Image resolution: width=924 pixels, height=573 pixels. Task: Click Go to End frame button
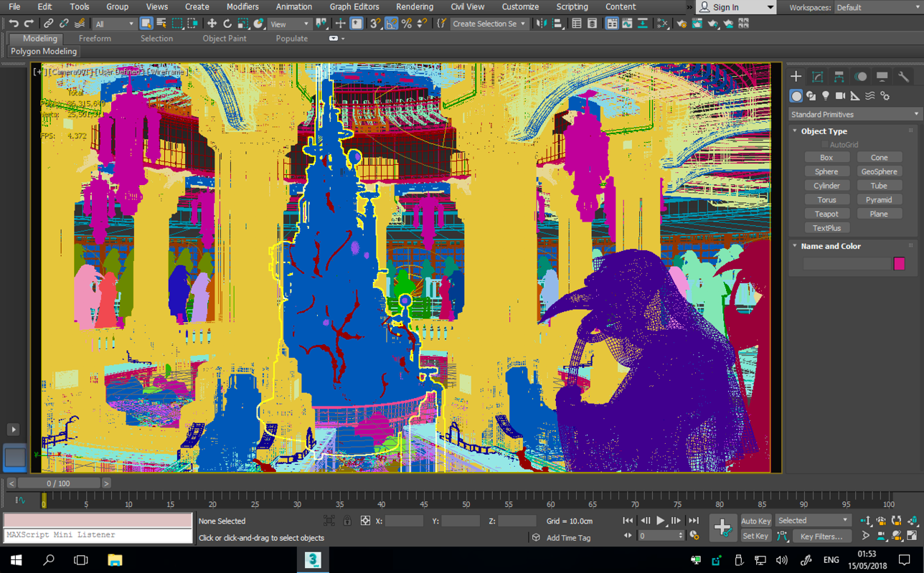(693, 521)
